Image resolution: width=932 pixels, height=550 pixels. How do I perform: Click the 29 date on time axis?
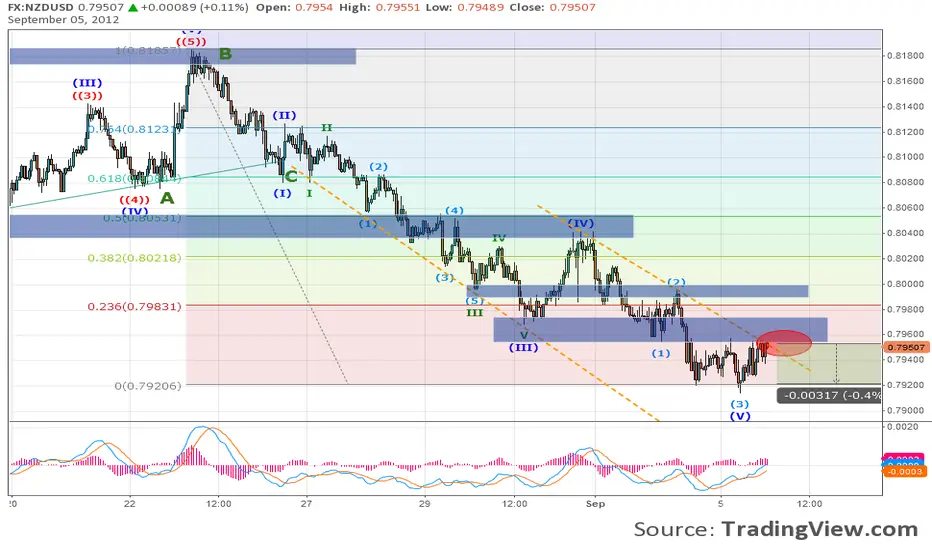(424, 504)
